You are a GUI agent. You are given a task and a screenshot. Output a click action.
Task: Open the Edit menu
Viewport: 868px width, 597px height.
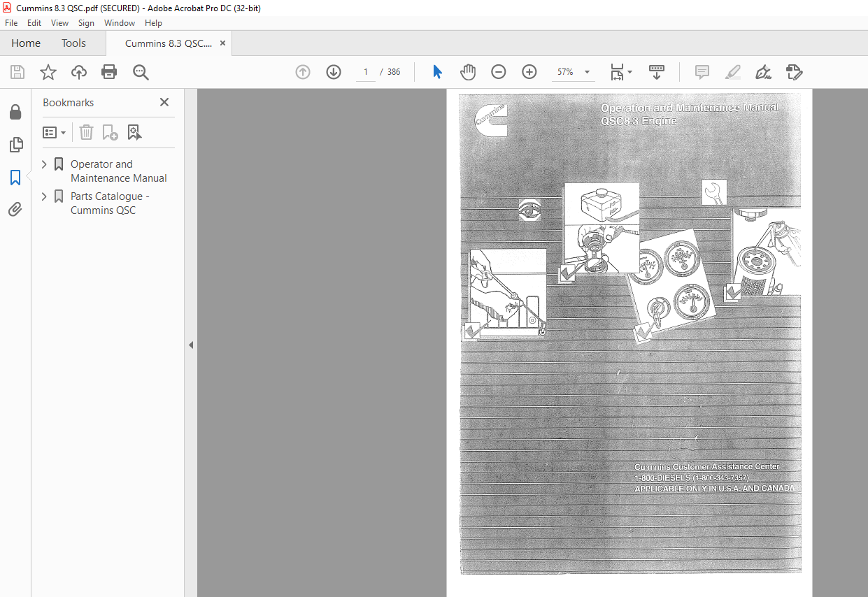coord(34,23)
